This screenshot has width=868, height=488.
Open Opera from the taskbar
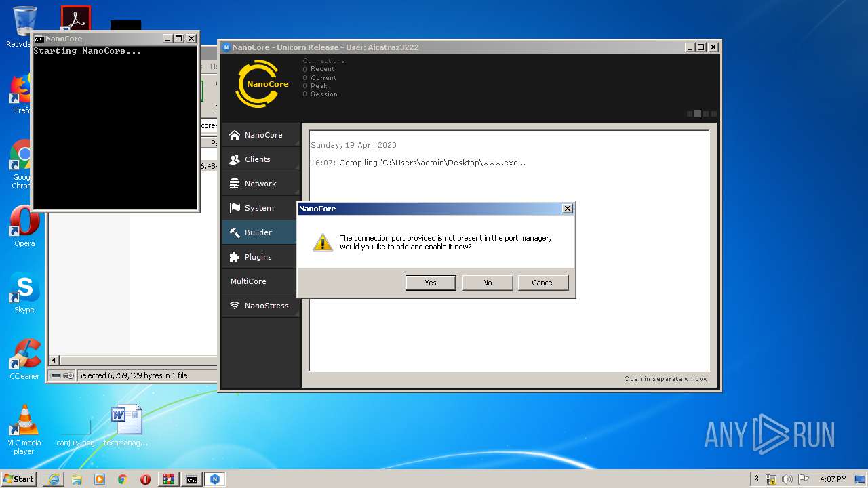pyautogui.click(x=146, y=479)
